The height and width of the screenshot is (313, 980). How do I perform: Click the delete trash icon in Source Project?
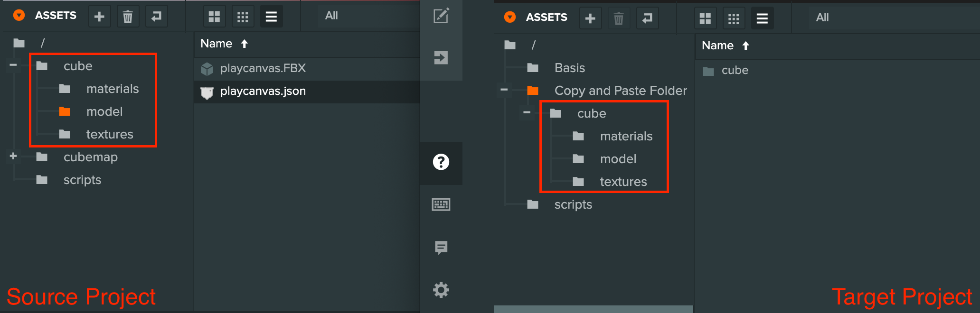128,17
